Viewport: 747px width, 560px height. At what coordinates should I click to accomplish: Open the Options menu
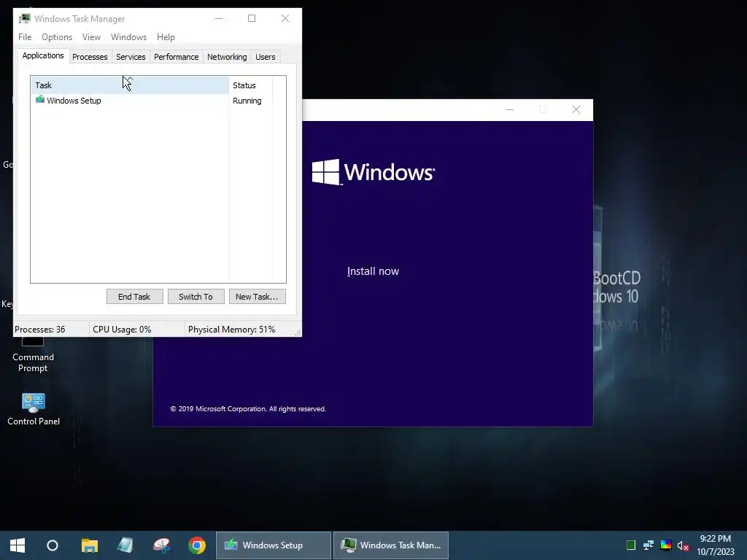click(x=57, y=37)
